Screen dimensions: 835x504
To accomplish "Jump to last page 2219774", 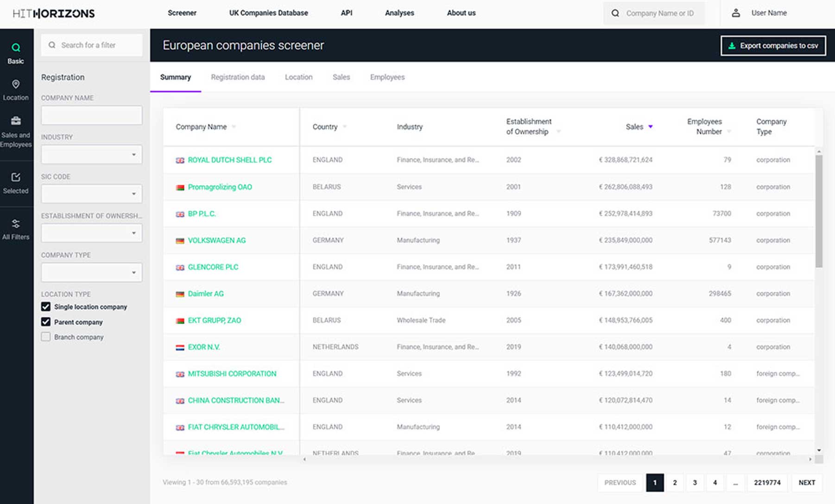I will (767, 482).
